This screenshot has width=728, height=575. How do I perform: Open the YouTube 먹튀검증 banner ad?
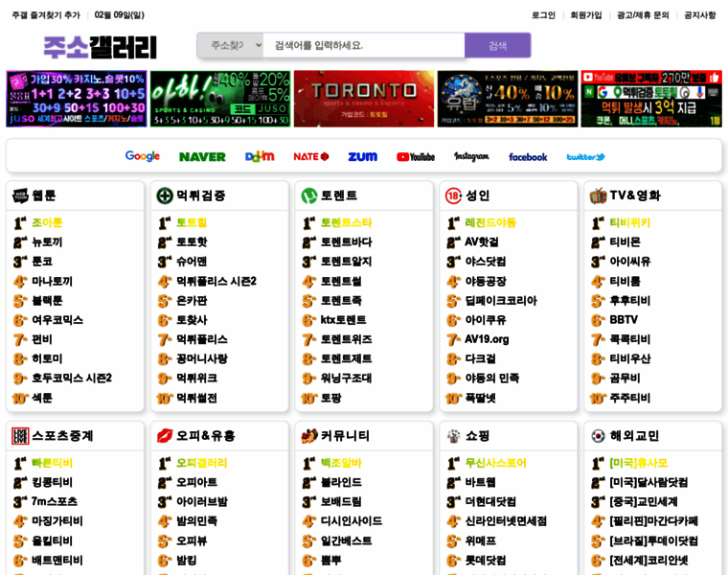click(x=651, y=99)
